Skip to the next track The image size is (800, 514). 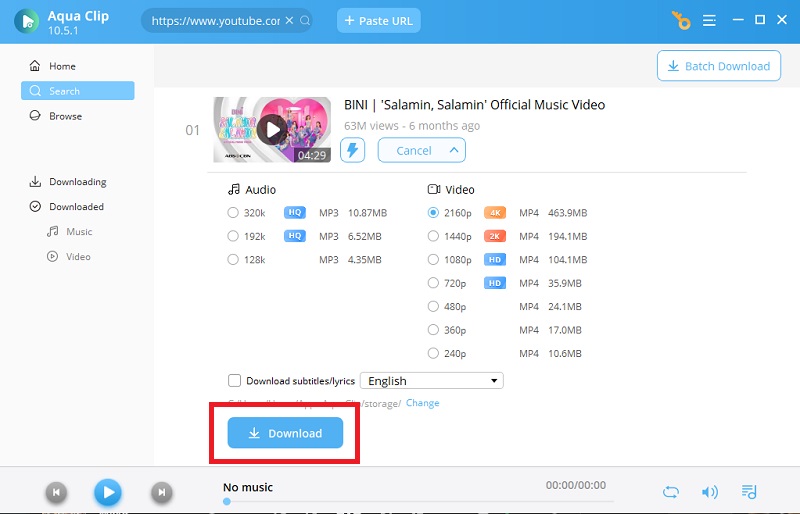tap(162, 492)
